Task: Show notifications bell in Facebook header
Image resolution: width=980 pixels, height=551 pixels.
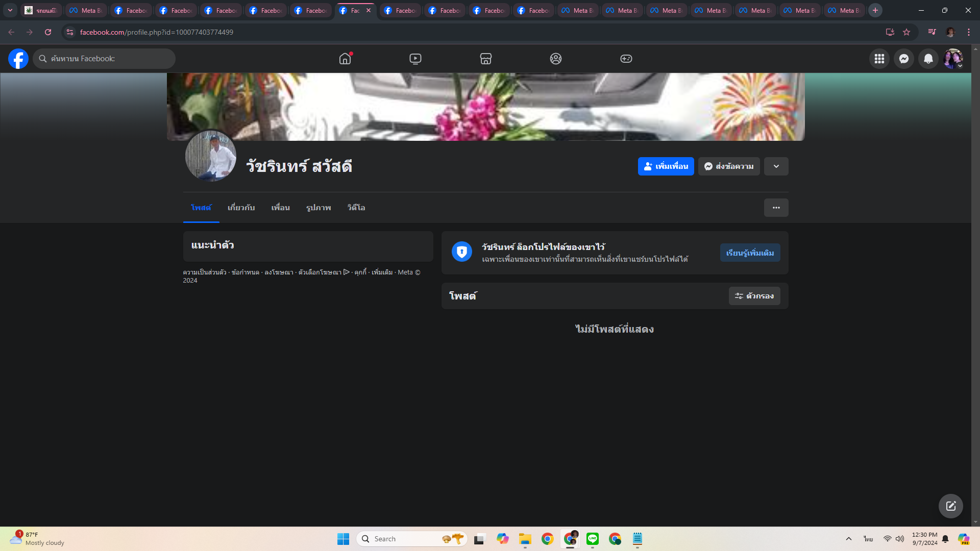Action: [928, 59]
